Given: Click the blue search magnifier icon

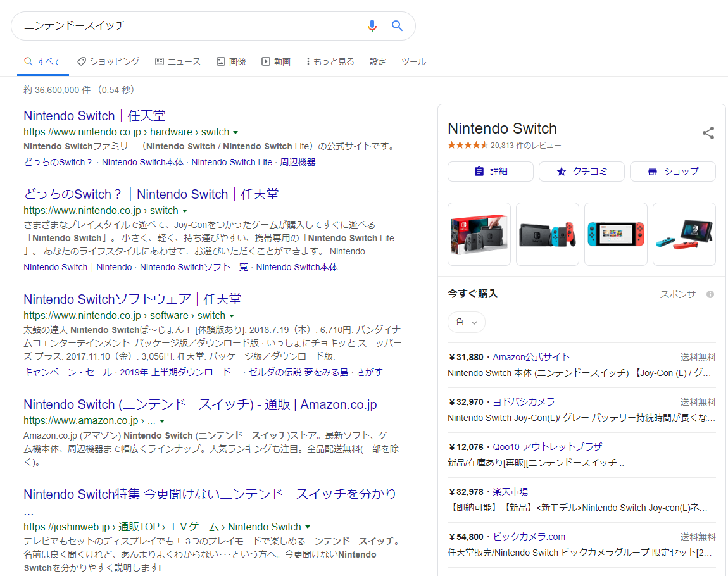Looking at the screenshot, I should click(397, 25).
